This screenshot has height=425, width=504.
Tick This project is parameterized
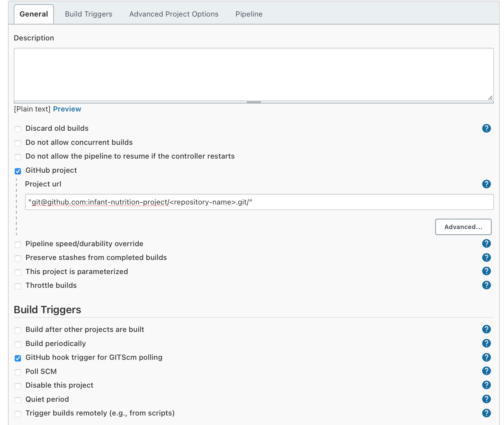click(18, 273)
